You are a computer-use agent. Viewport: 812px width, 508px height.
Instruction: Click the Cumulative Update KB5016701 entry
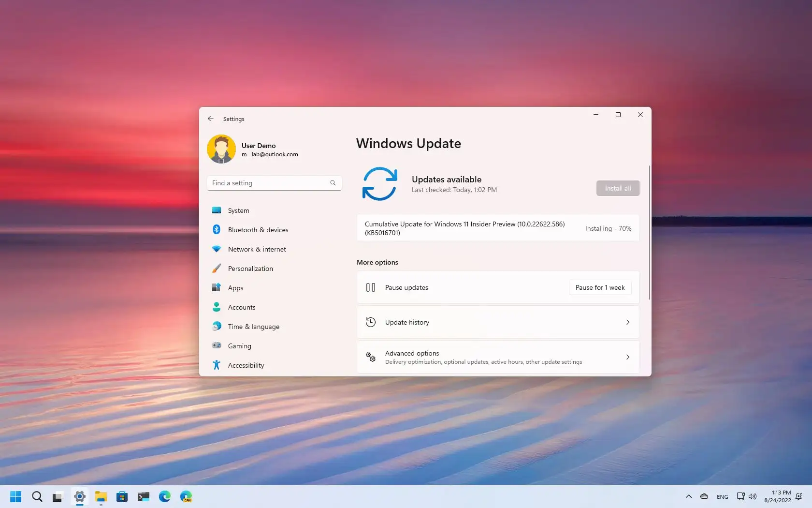(498, 228)
